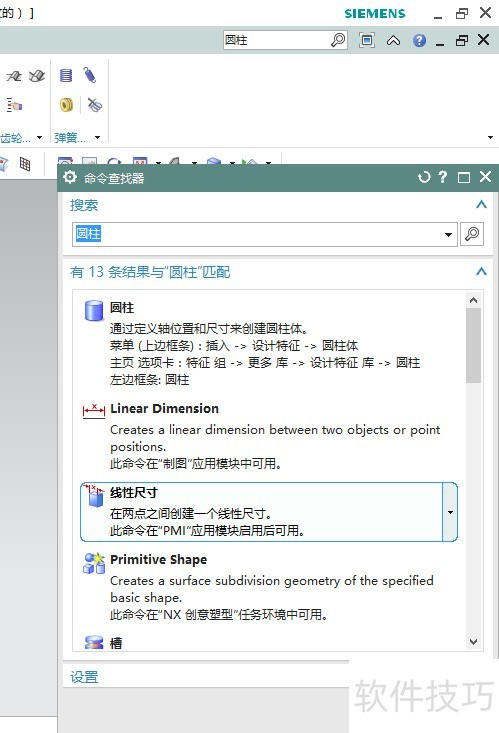
Task: Click the Primitive Shape title
Action: pyautogui.click(x=159, y=560)
